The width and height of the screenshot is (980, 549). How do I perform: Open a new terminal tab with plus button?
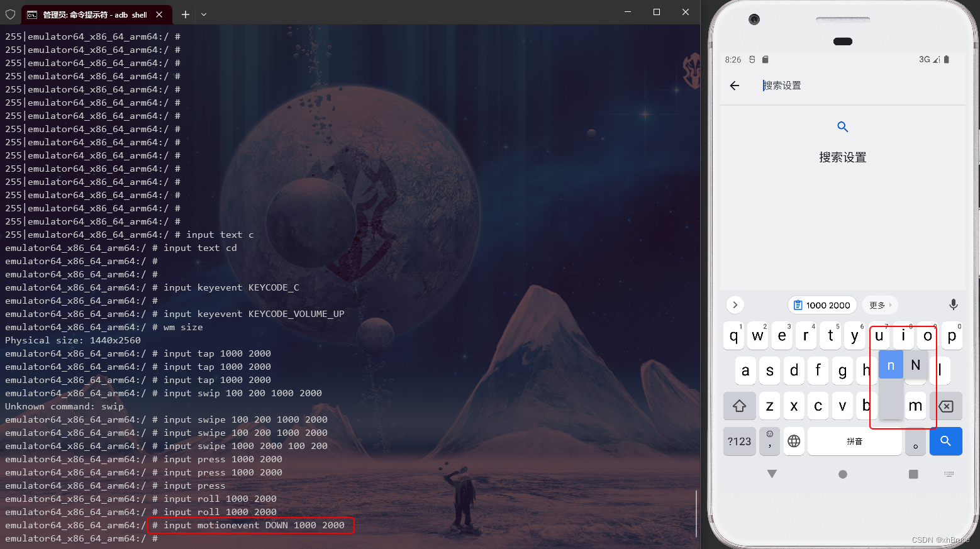(x=186, y=14)
